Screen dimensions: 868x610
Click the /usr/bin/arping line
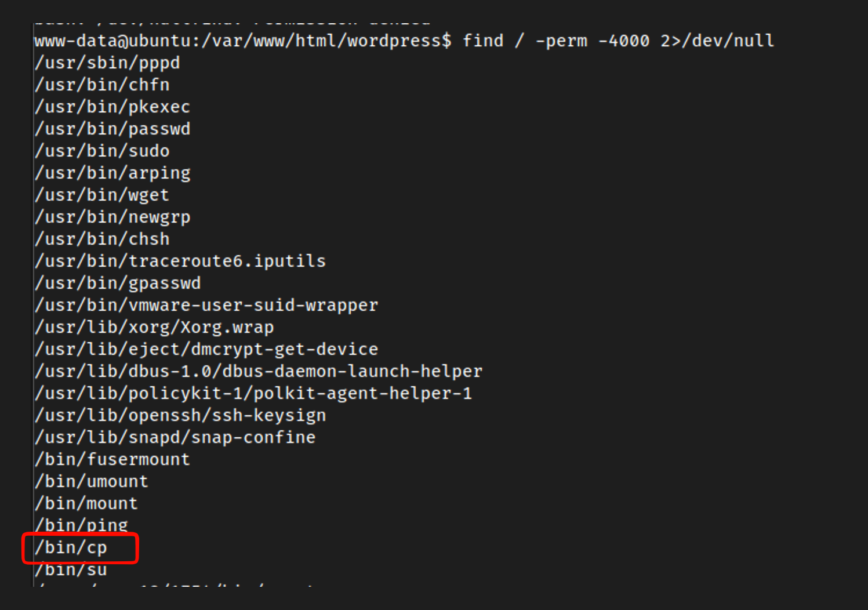click(x=112, y=173)
